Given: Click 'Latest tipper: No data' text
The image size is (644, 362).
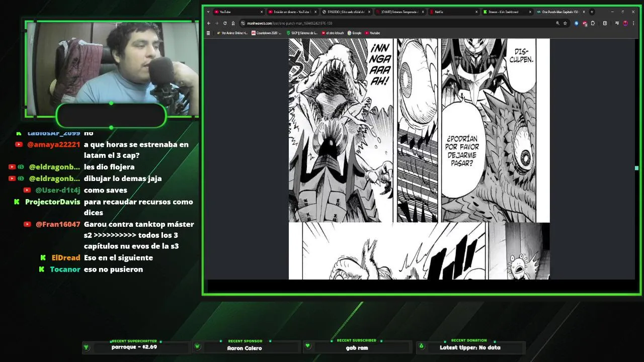Looking at the screenshot, I should pyautogui.click(x=470, y=347).
